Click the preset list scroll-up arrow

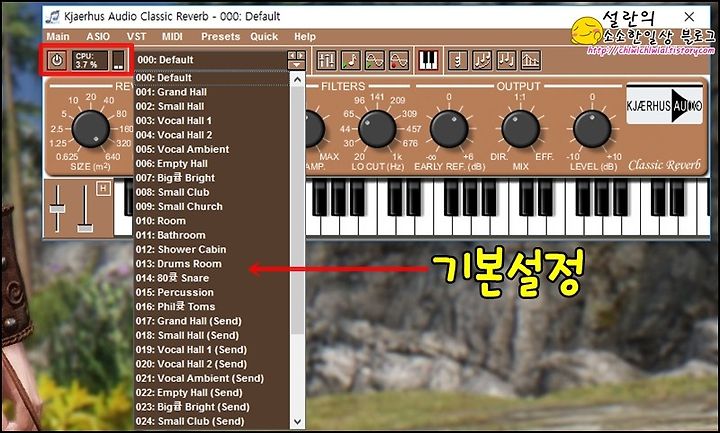click(298, 79)
